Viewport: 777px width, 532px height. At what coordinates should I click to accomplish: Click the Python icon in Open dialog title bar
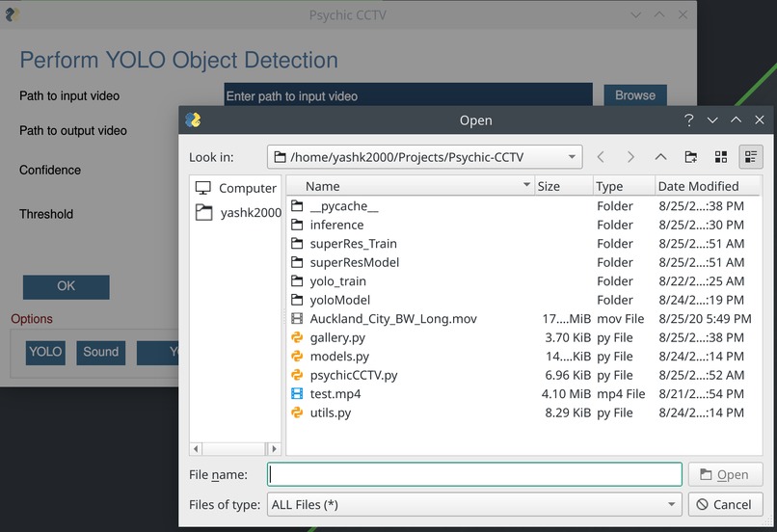click(193, 120)
